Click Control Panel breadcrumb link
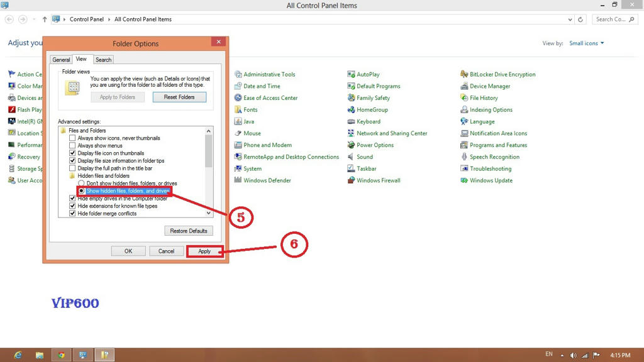This screenshot has height=362, width=644. coord(87,19)
